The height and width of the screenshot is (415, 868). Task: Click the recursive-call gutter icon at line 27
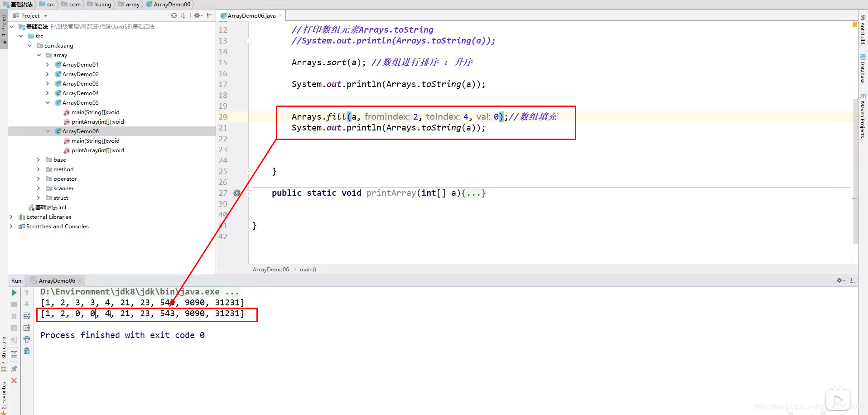(236, 193)
